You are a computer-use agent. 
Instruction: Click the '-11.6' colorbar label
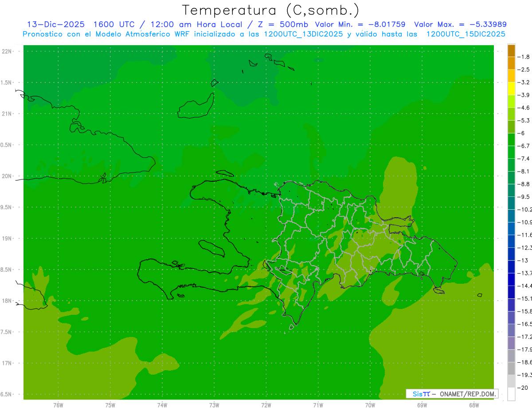click(x=524, y=235)
